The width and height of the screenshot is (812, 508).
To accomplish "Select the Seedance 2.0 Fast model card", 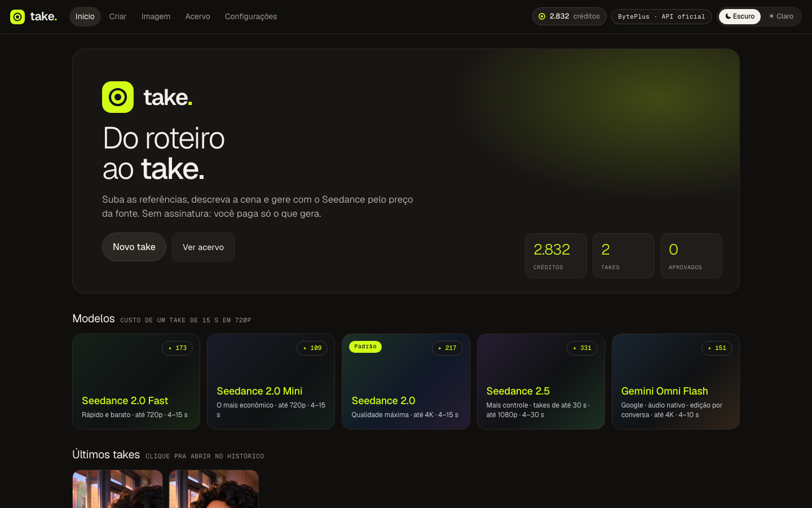I will 136,382.
